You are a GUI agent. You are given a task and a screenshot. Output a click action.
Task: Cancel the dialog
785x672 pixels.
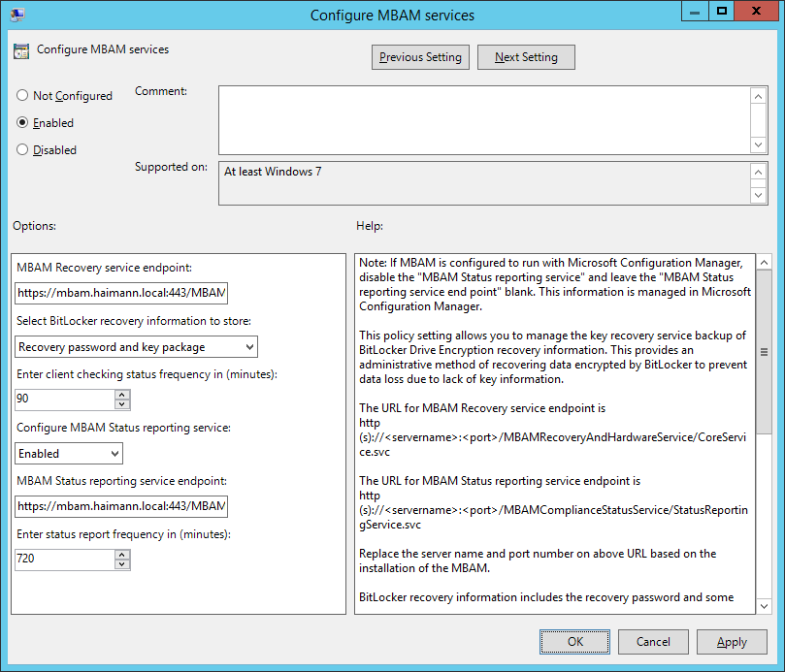tap(653, 642)
